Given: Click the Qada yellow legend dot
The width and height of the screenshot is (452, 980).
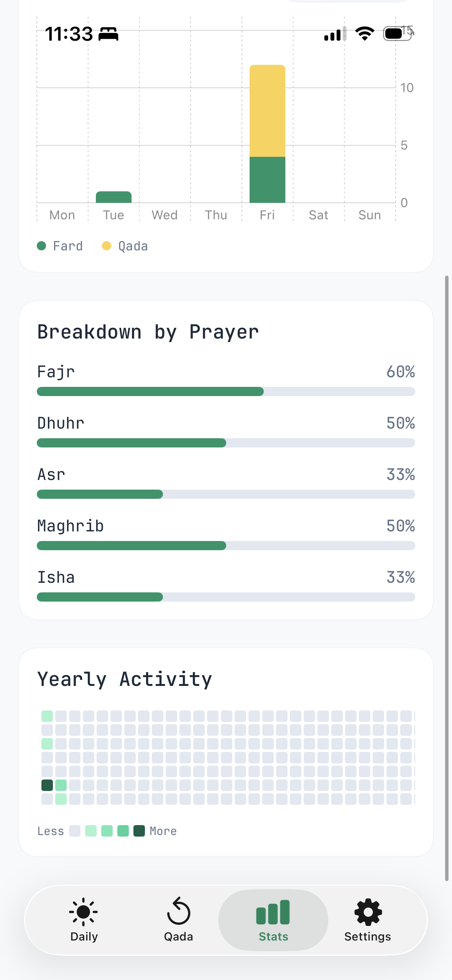Looking at the screenshot, I should point(106,246).
